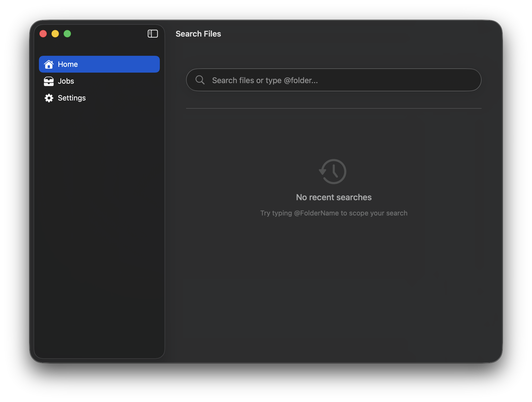This screenshot has height=402, width=532.
Task: Hide the sidebar using the panel toggle
Action: click(153, 34)
